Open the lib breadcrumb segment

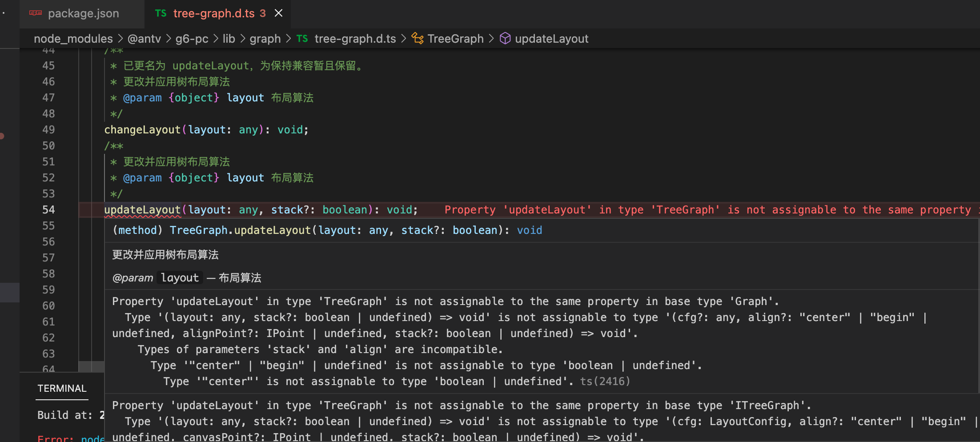click(x=229, y=39)
